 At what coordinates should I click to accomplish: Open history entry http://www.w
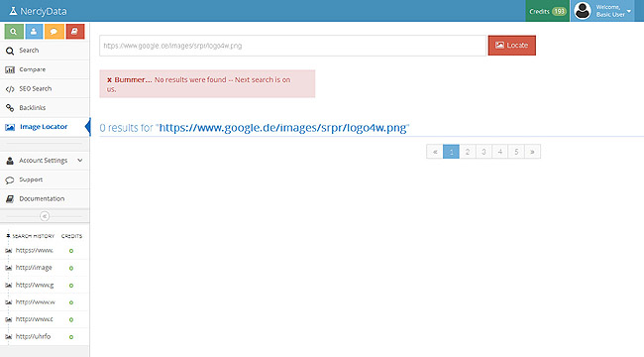pos(35,301)
